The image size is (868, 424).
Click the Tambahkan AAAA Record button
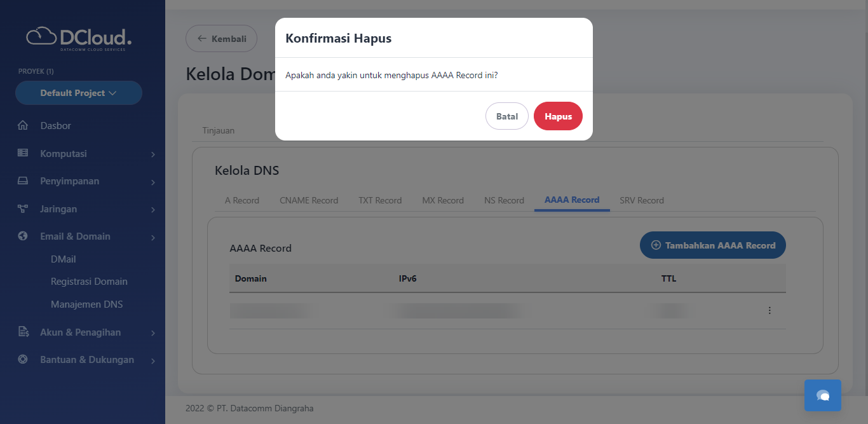click(712, 245)
